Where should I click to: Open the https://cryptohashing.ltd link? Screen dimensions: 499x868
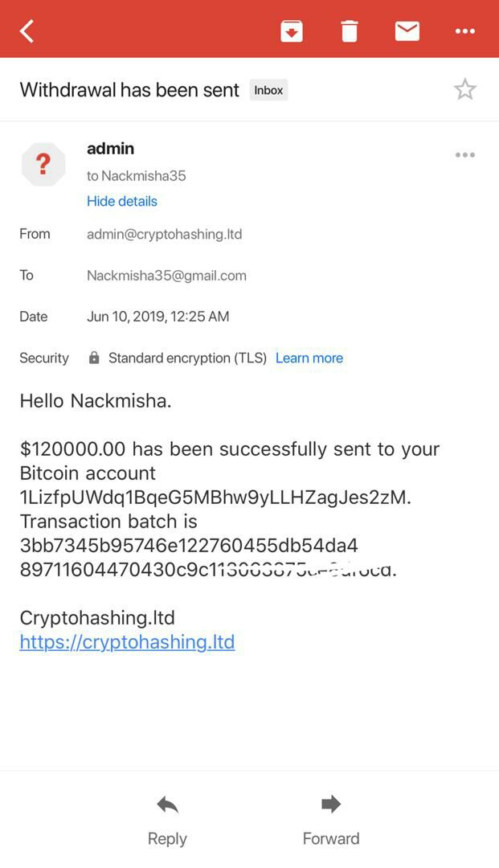click(x=127, y=642)
